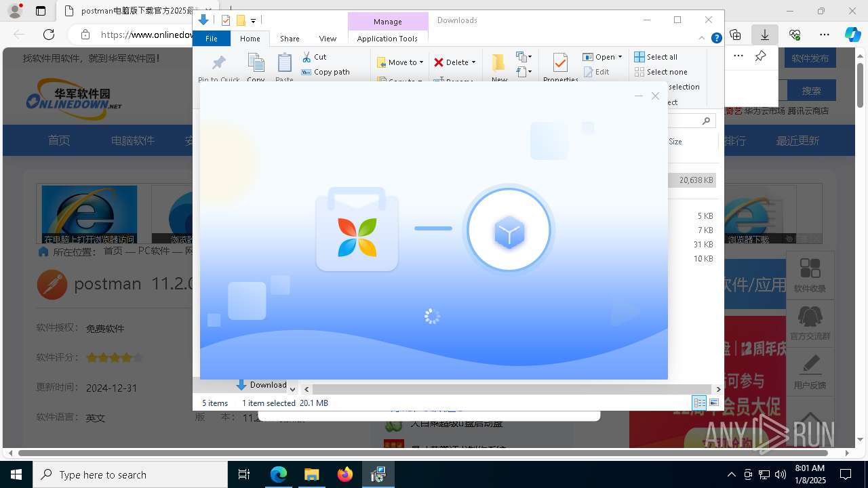Click the Onlinedown site logo
Image resolution: width=868 pixels, height=488 pixels.
74,99
